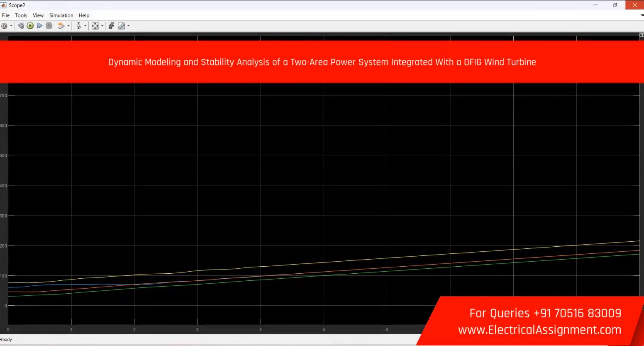Expand the Cursor Measurements dropdown arrow
The image size is (644, 346).
pos(129,26)
